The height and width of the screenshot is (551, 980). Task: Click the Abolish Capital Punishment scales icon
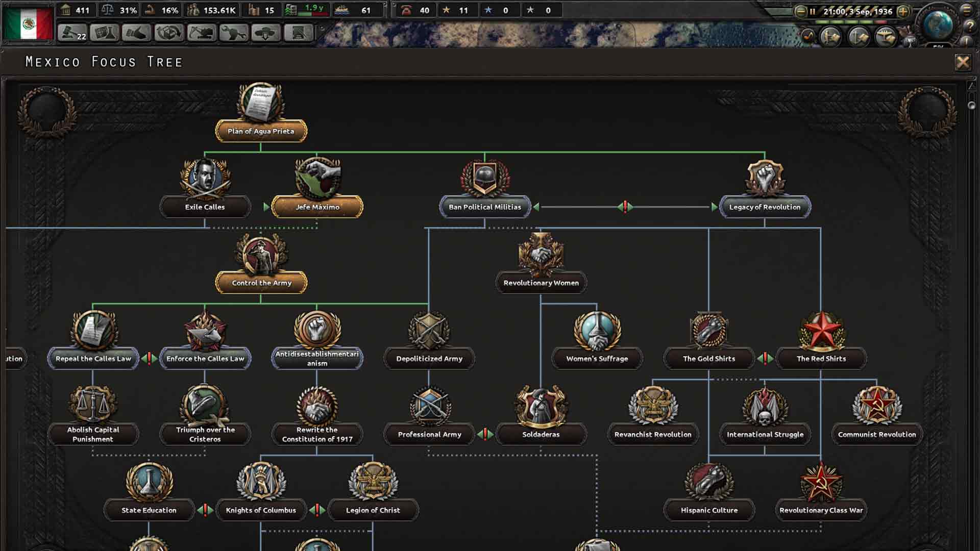pyautogui.click(x=93, y=405)
